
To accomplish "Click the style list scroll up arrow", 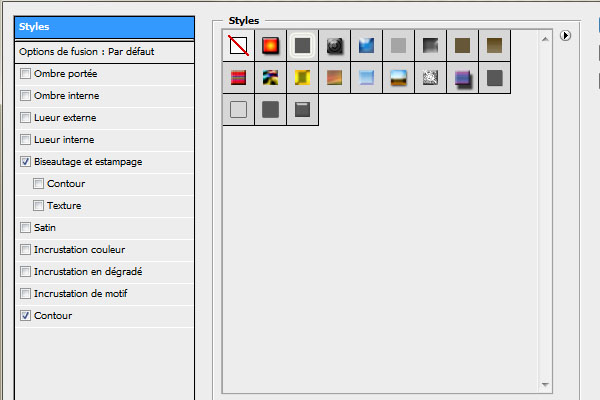I will [x=545, y=39].
